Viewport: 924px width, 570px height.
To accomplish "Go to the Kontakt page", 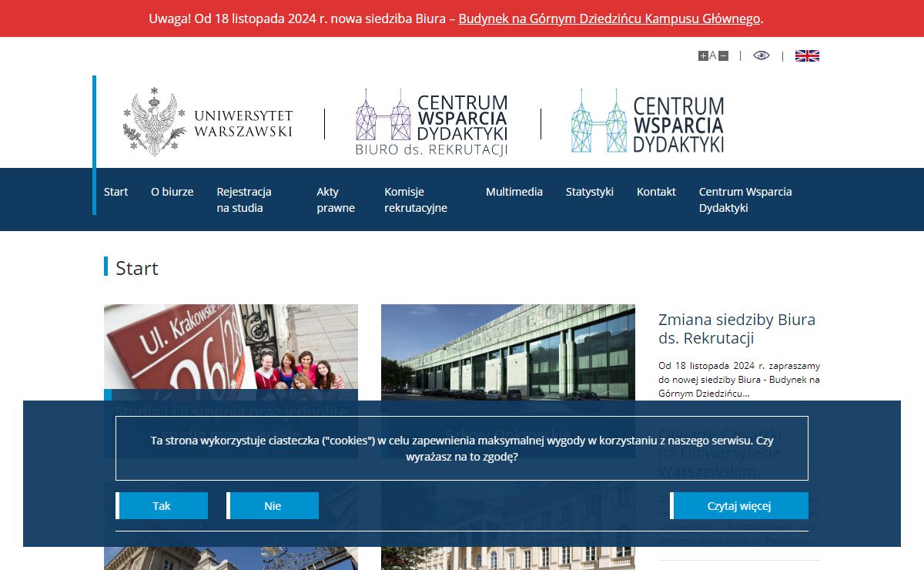I will pyautogui.click(x=656, y=192).
